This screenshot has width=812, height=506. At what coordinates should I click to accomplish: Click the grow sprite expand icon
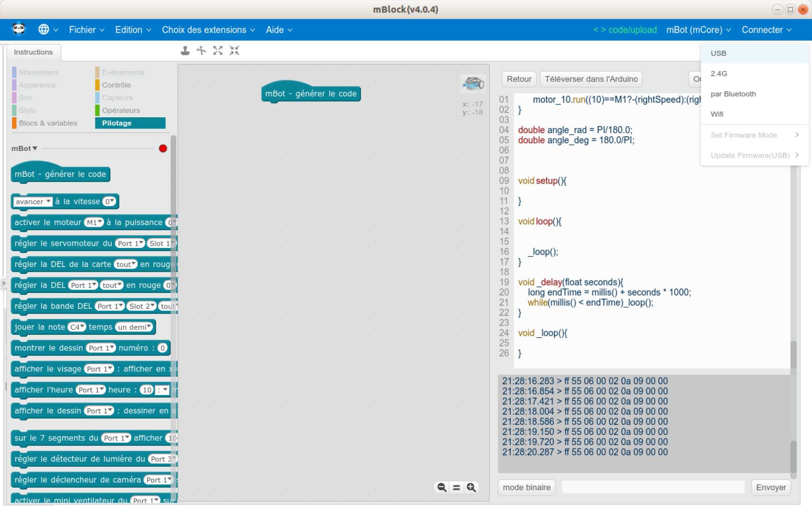218,51
